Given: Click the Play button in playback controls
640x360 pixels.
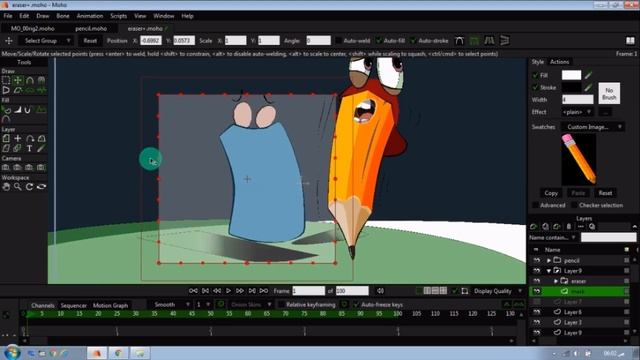Looking at the screenshot, I should pyautogui.click(x=229, y=291).
